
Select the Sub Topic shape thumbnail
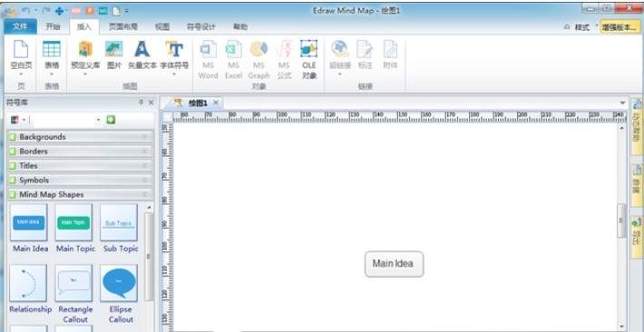tap(119, 222)
